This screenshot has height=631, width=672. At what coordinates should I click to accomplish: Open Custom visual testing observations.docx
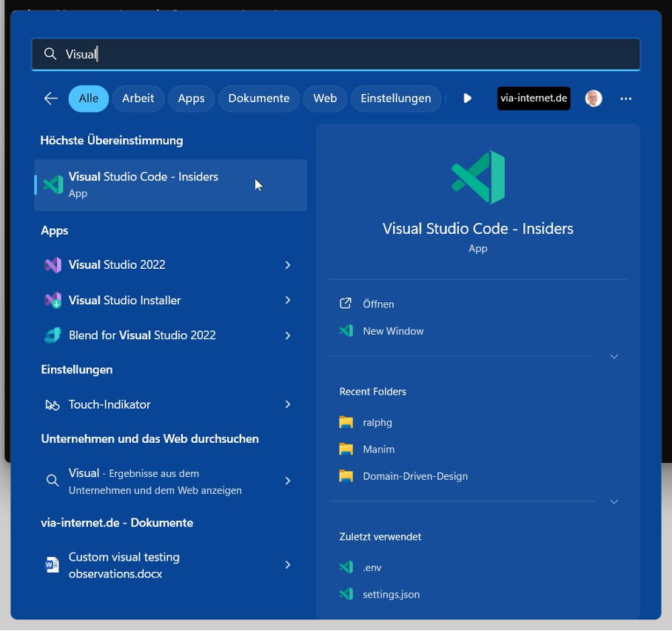point(170,565)
